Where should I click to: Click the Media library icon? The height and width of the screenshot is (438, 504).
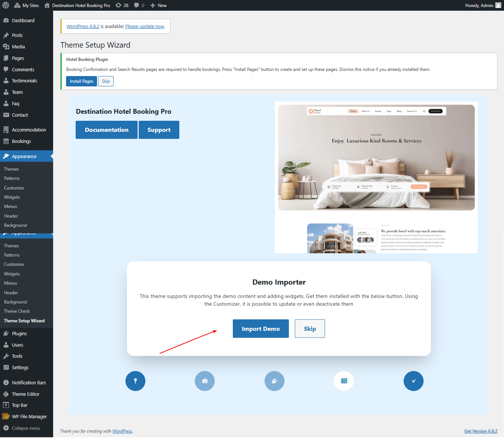click(6, 47)
